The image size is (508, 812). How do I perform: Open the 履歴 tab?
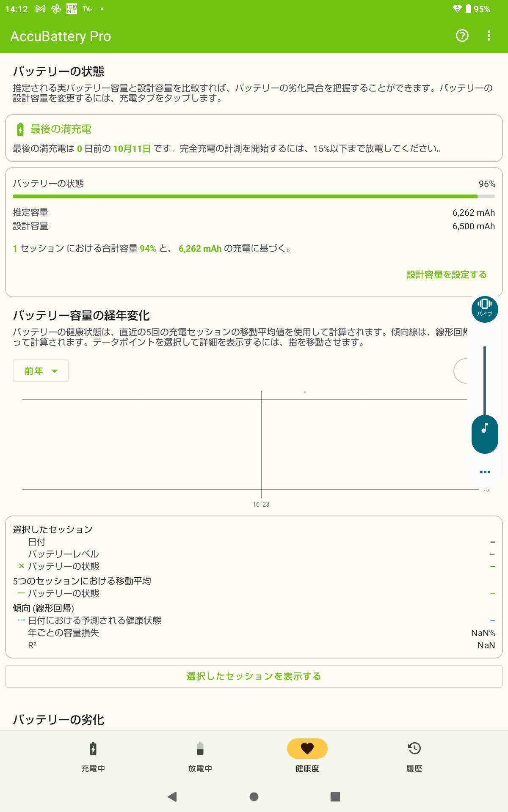tap(414, 757)
